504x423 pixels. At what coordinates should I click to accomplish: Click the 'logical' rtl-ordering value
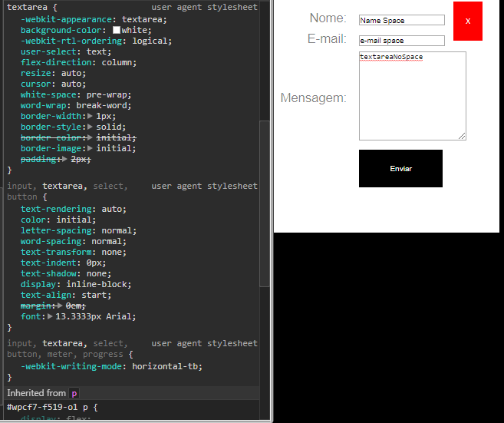click(150, 41)
